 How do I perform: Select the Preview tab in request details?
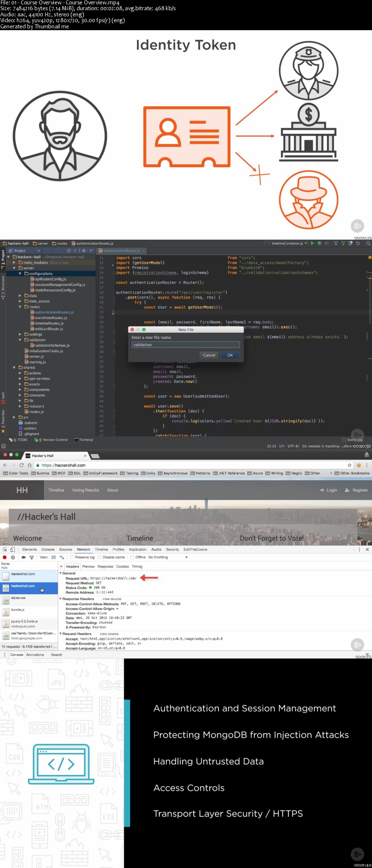tap(88, 567)
